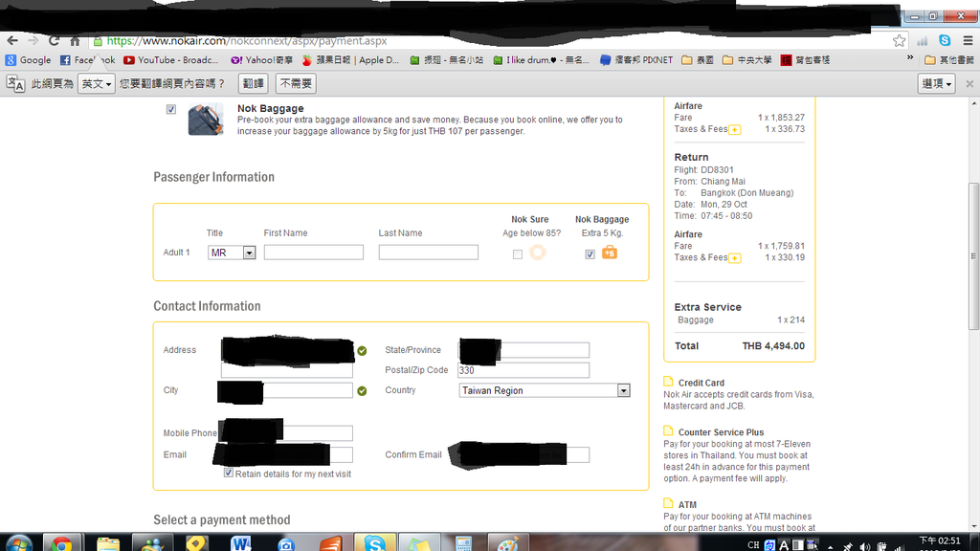Click the Nok Sure round icon
The image size is (980, 551).
click(x=538, y=253)
